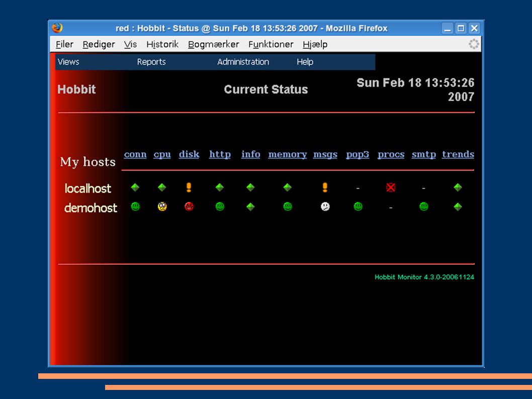Close the Firefox window
The width and height of the screenshot is (532, 399).
point(474,28)
